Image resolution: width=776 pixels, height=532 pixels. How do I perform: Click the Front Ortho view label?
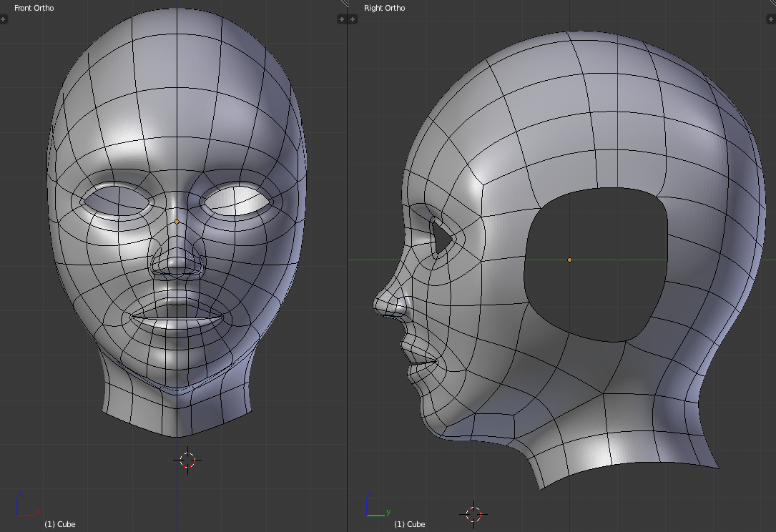34,8
